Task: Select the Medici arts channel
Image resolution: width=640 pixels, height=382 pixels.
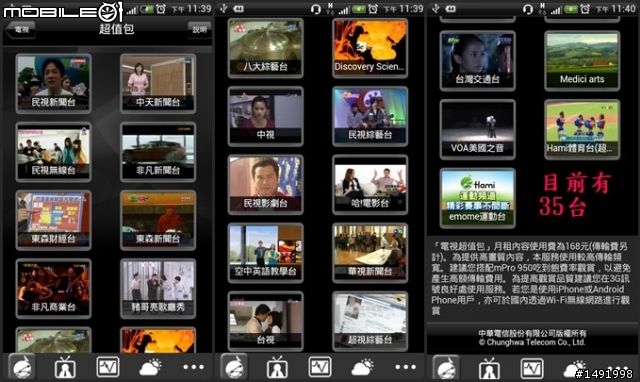Action: point(582,61)
